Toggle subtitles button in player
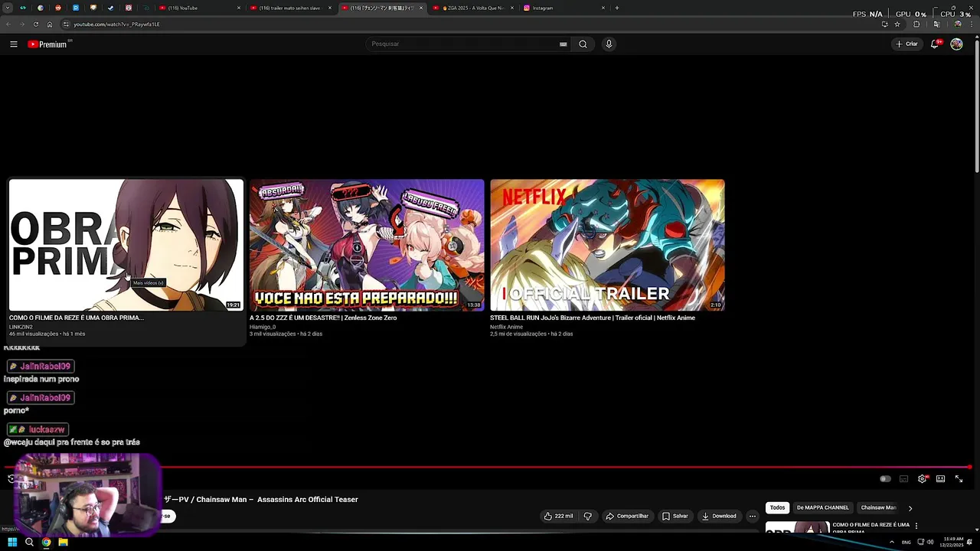This screenshot has width=980, height=551. coord(903,479)
